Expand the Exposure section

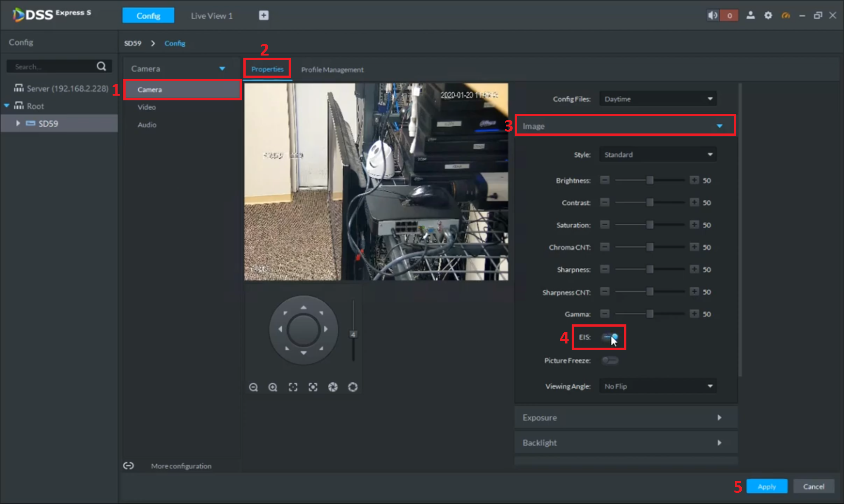click(x=625, y=418)
